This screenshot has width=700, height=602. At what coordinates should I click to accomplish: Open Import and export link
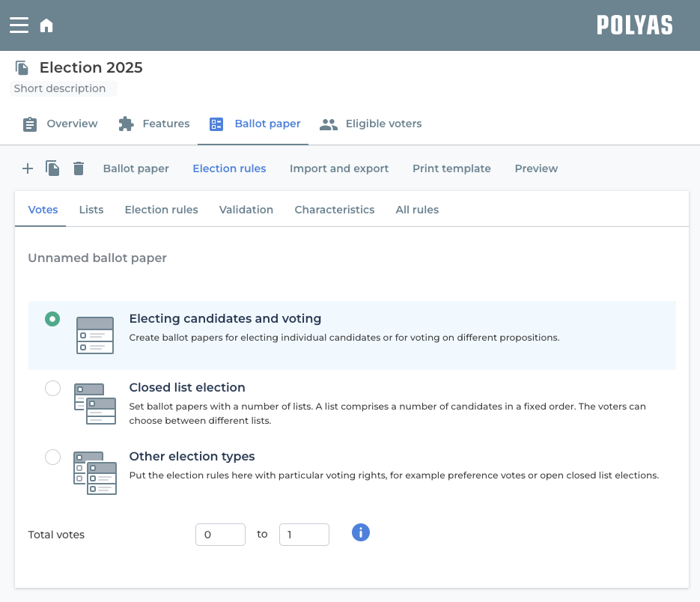point(339,168)
